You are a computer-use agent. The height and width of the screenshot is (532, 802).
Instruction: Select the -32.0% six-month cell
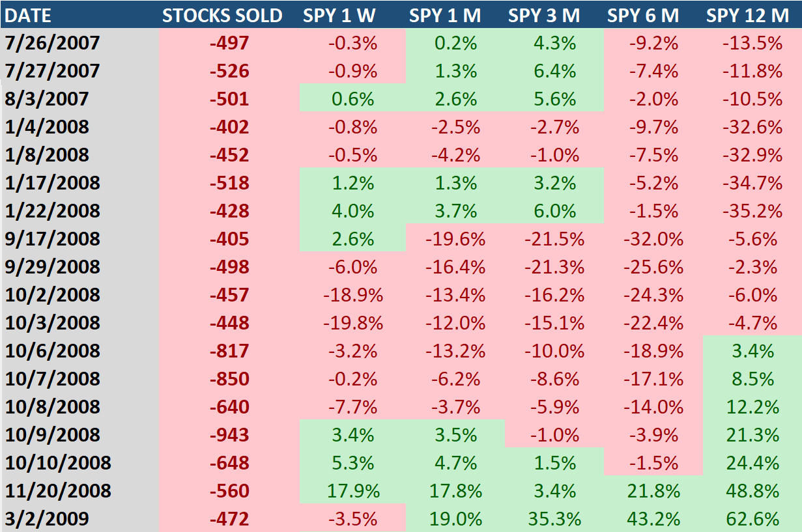click(x=653, y=239)
